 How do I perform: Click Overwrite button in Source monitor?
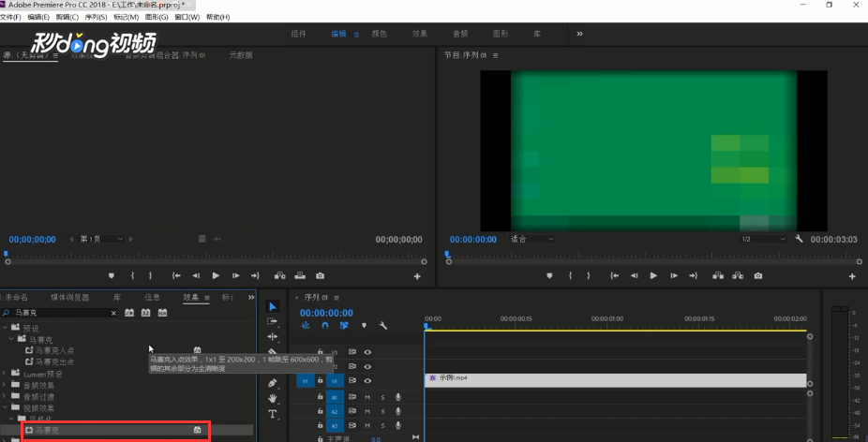tap(299, 275)
